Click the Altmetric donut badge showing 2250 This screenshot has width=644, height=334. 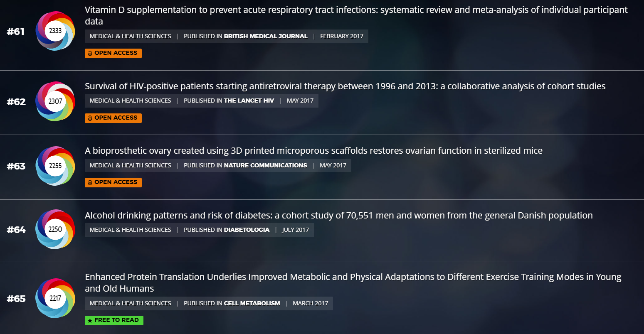coord(55,229)
